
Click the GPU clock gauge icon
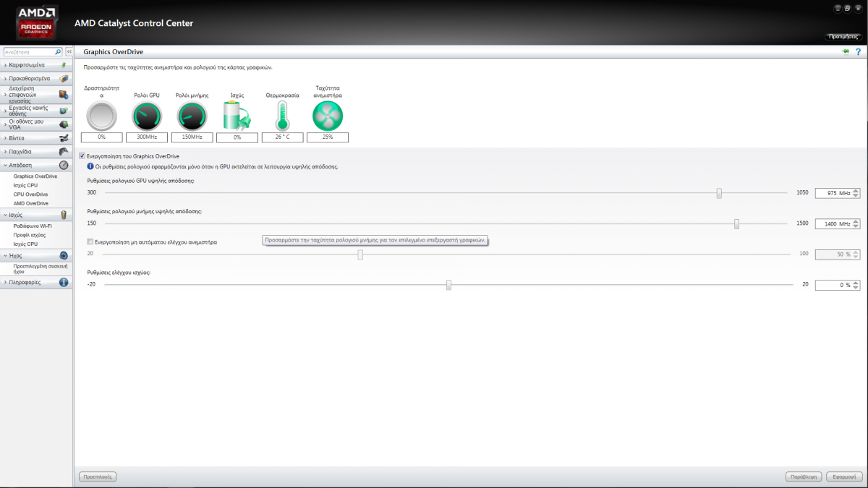click(x=147, y=116)
